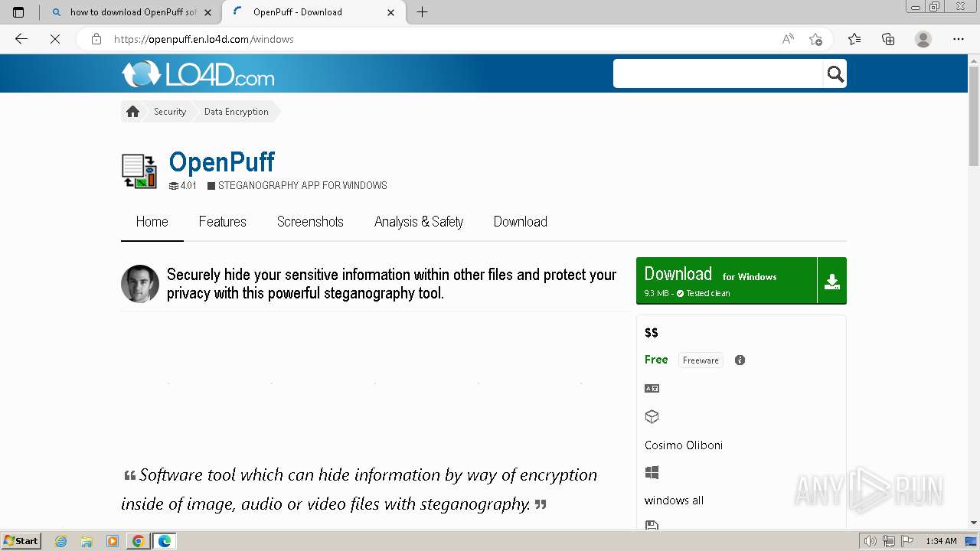The height and width of the screenshot is (551, 980).
Task: Click the 'windows all' compatibility text
Action: click(x=674, y=500)
